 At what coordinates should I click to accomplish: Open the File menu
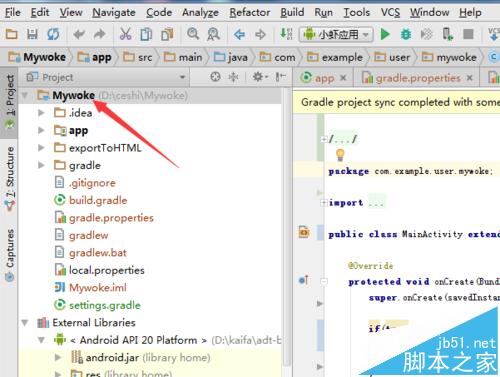click(x=13, y=12)
